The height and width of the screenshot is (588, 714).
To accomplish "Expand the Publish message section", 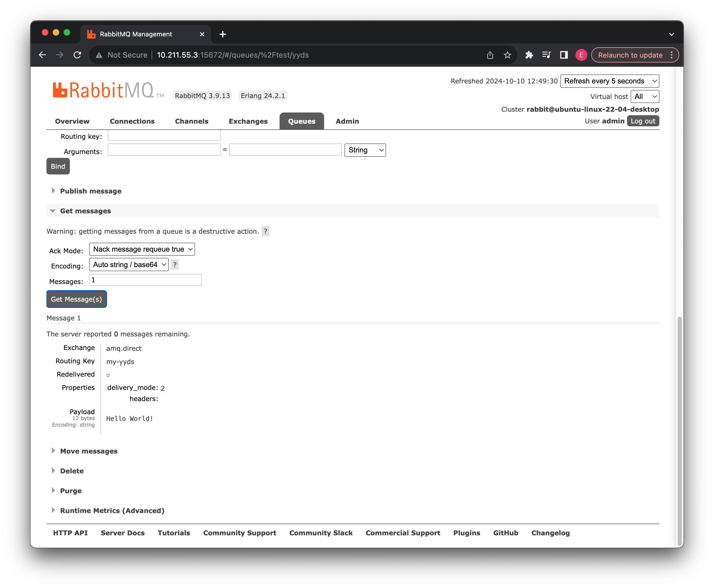I will pyautogui.click(x=90, y=191).
